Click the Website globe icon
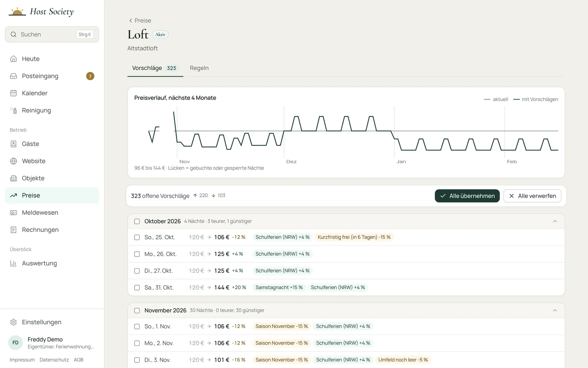This screenshot has width=588, height=368. click(x=14, y=161)
